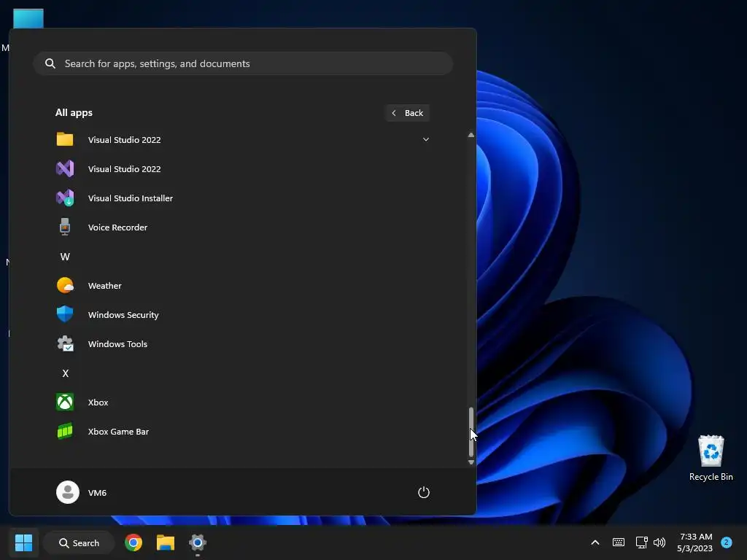Show hidden system tray icons chevron

[x=595, y=542]
